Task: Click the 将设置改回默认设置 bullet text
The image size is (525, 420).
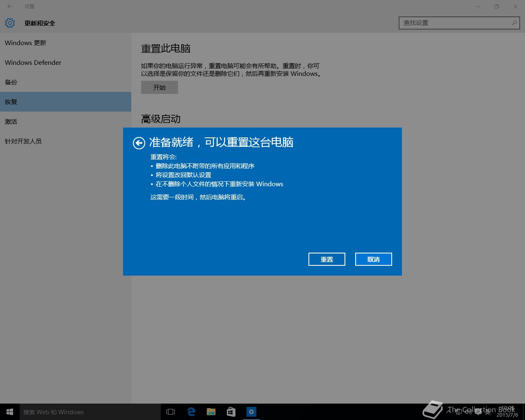Action: coord(183,175)
